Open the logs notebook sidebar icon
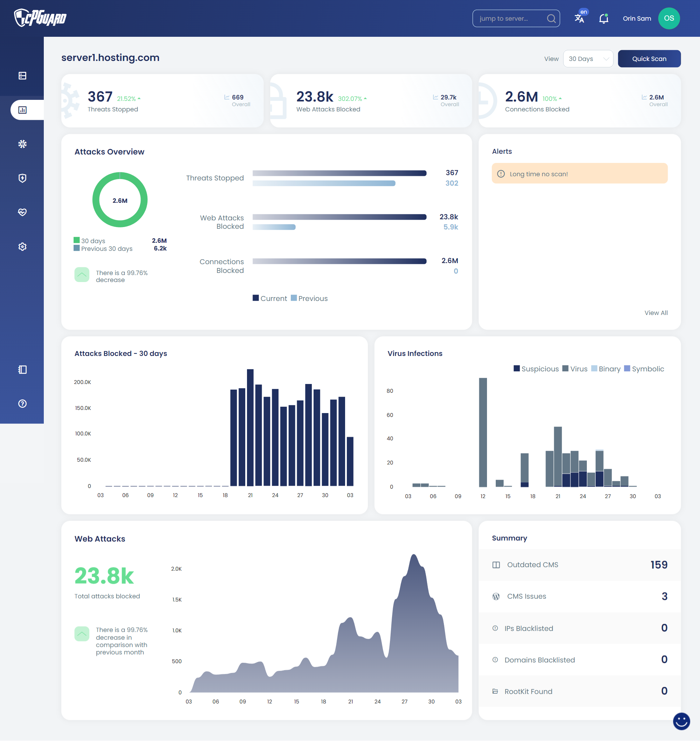 [22, 369]
